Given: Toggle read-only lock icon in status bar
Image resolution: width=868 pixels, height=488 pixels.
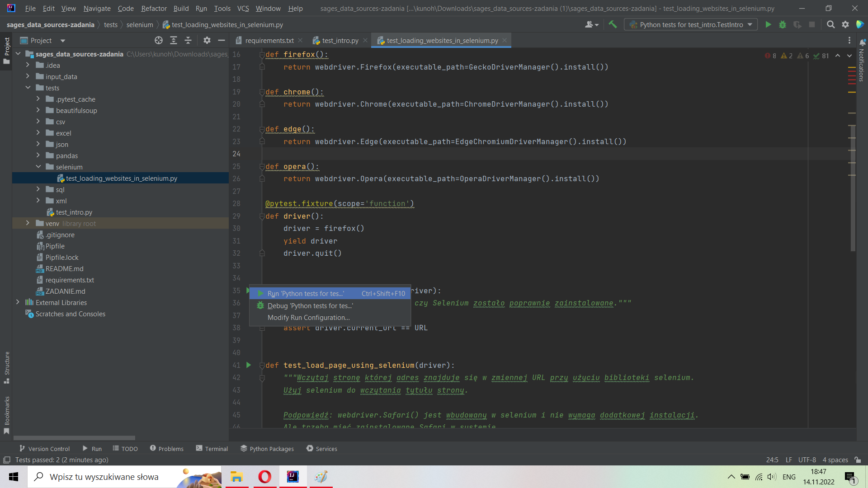Looking at the screenshot, I should tap(858, 460).
